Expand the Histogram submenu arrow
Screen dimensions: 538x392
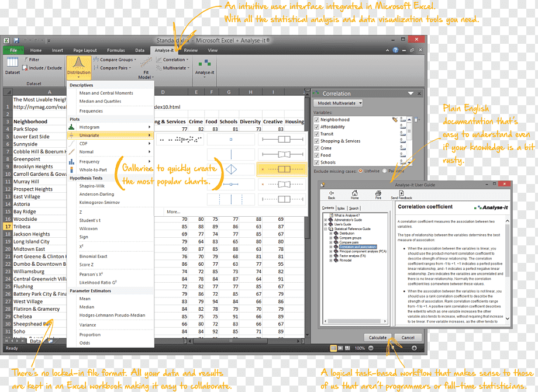click(150, 127)
